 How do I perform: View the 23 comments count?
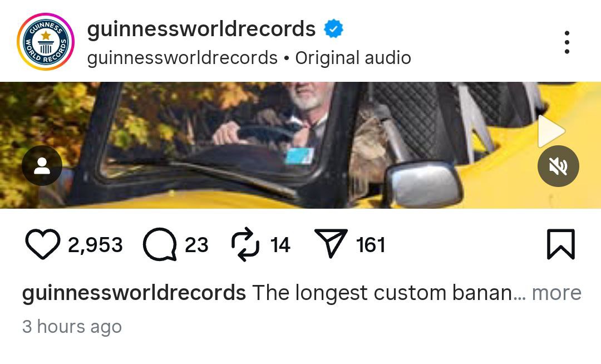click(196, 245)
